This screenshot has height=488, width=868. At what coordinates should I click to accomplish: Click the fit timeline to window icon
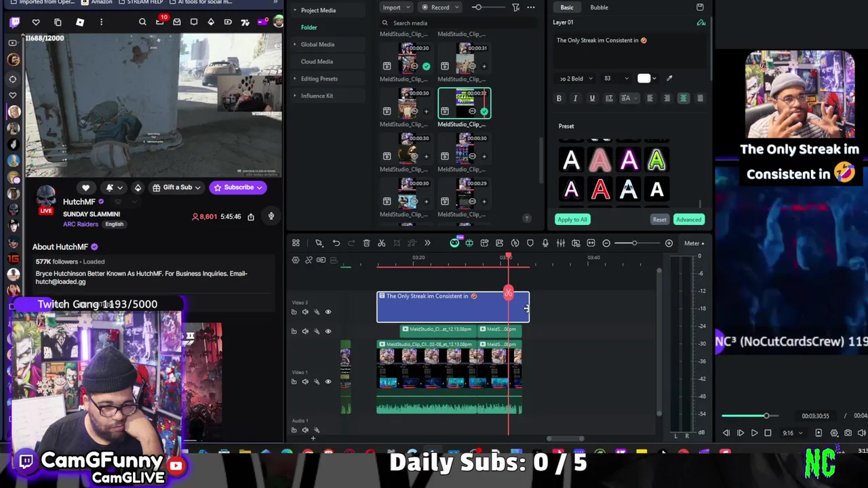[x=591, y=243]
